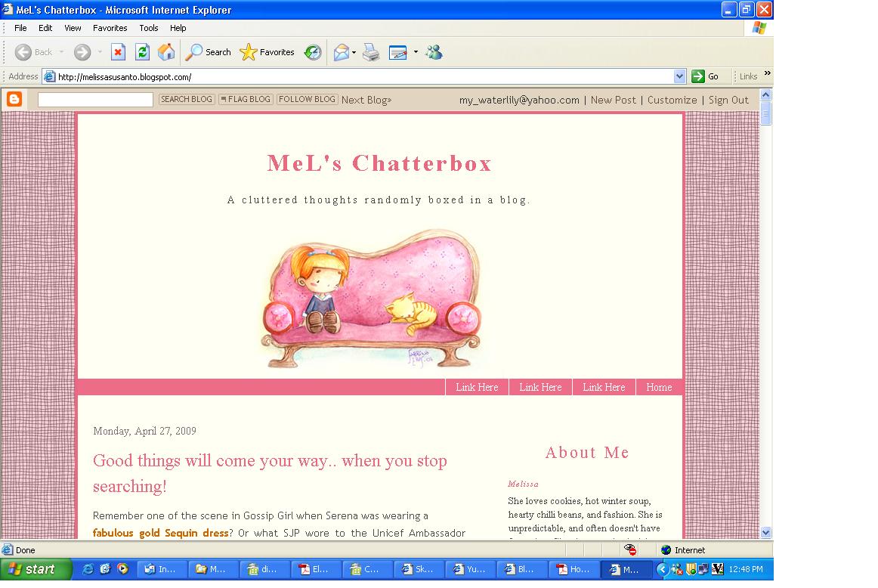Expand the Back button history dropdown arrow
The height and width of the screenshot is (588, 878).
[x=62, y=52]
